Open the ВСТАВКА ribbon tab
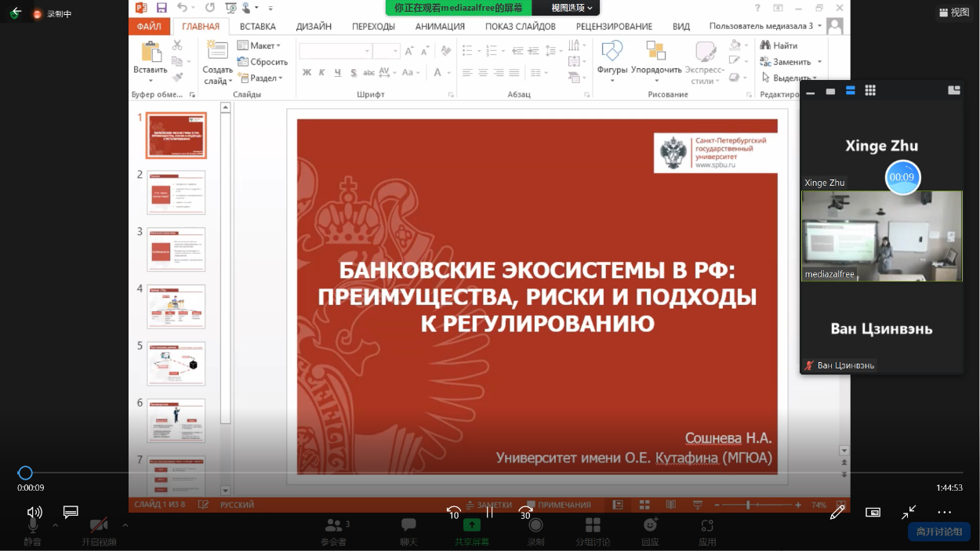 [x=258, y=26]
